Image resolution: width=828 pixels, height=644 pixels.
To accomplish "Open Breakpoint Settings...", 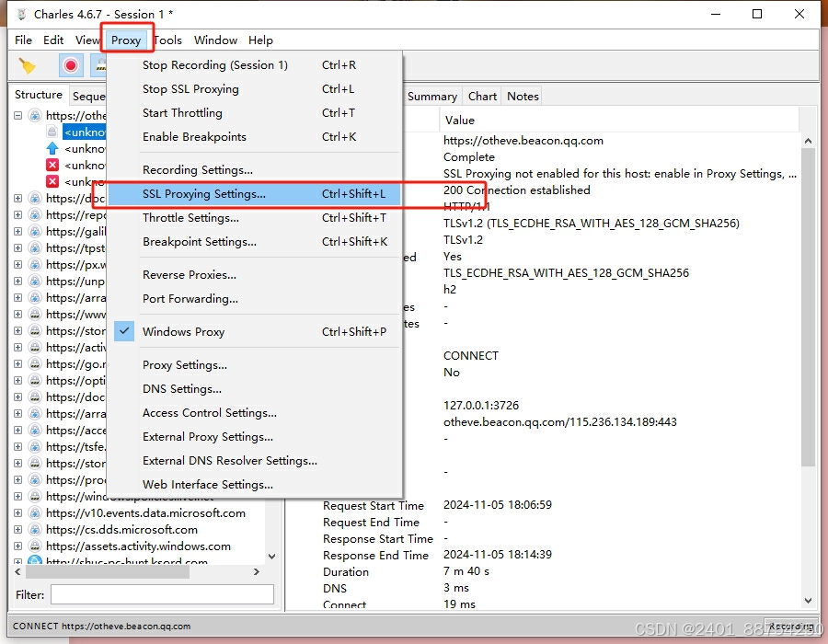I will pyautogui.click(x=254, y=242).
